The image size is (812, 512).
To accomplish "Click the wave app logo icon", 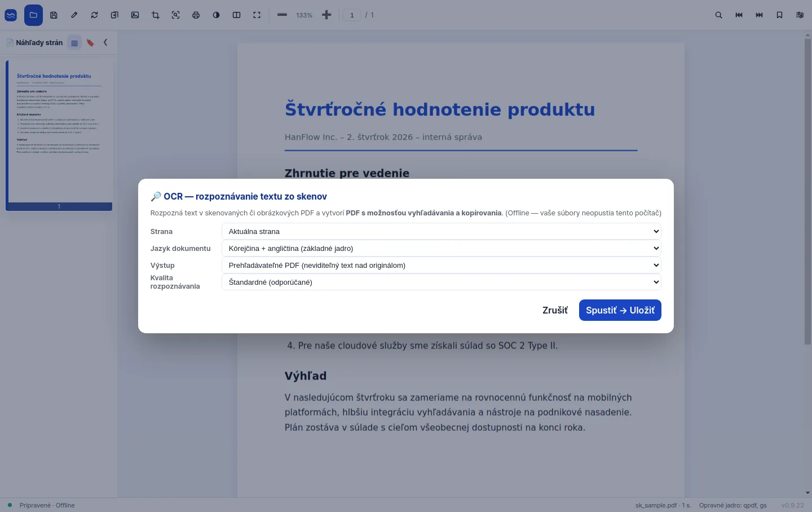I will coord(11,15).
